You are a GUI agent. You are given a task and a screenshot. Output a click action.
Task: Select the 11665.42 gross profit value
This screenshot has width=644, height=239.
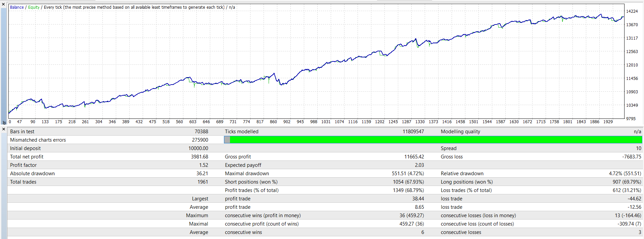[x=414, y=157]
